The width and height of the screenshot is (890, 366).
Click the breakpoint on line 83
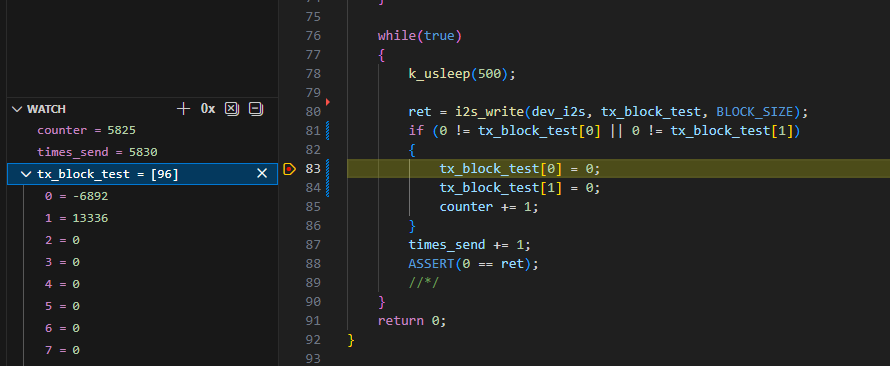(289, 169)
